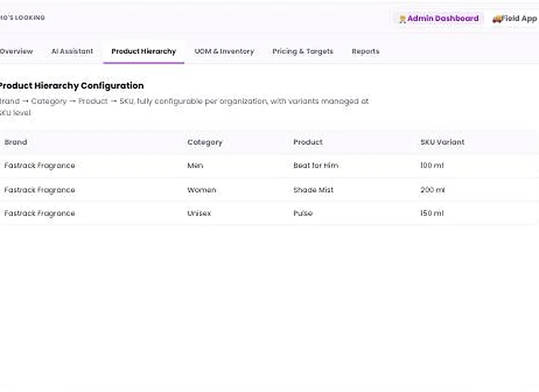Click the Product column header
The width and height of the screenshot is (539, 392).
coord(308,142)
